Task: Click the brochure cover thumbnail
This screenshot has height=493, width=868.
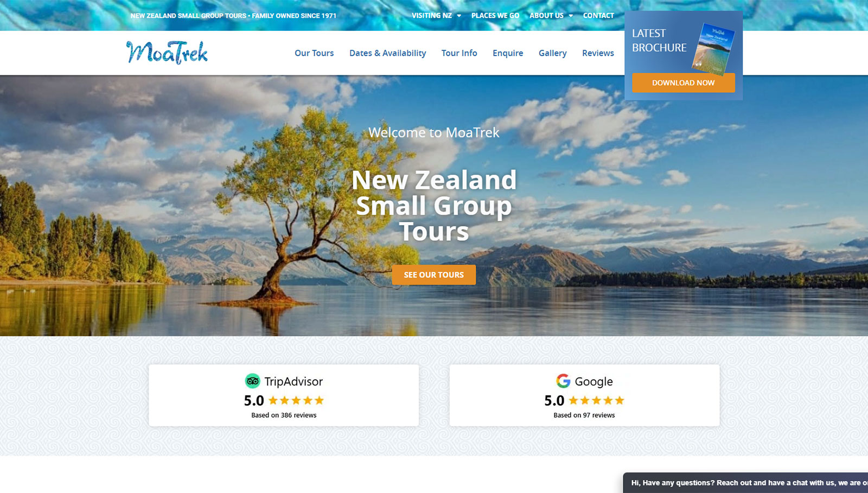Action: click(x=713, y=49)
